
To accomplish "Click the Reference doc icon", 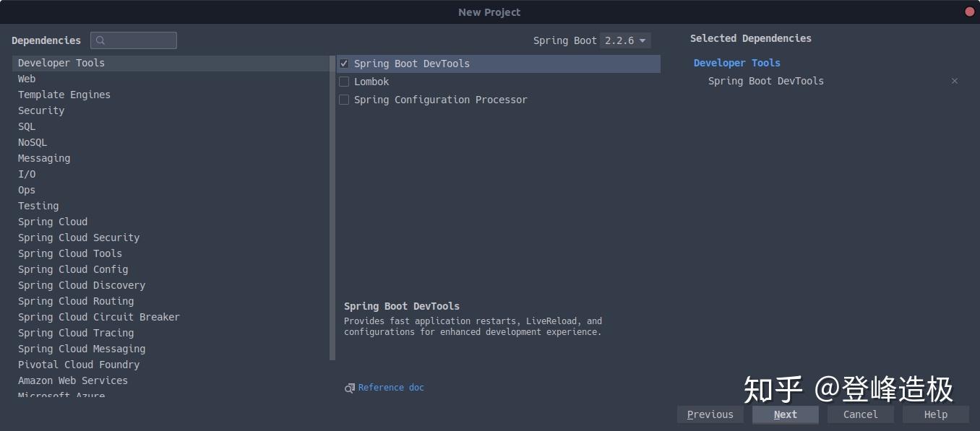I will pyautogui.click(x=349, y=388).
